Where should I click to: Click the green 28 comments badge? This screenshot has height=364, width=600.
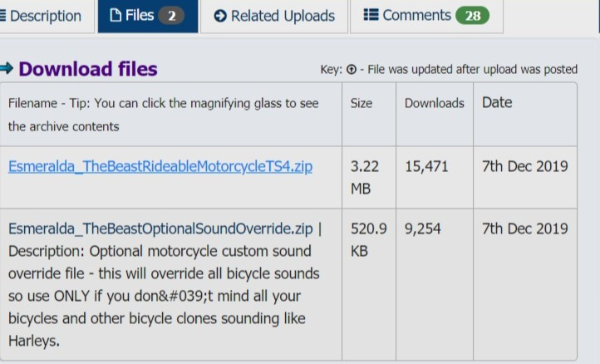pyautogui.click(x=473, y=16)
